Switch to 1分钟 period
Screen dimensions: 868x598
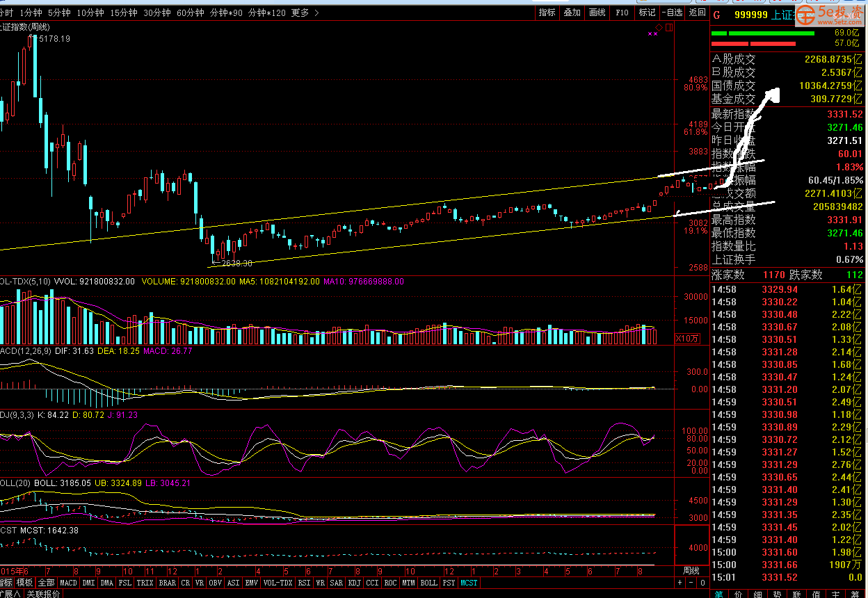pos(31,13)
